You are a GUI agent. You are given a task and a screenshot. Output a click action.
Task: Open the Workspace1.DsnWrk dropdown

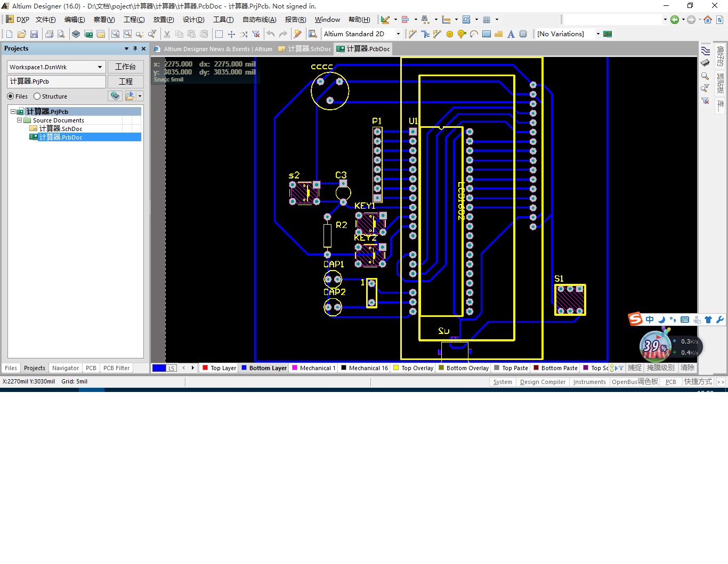pos(100,67)
